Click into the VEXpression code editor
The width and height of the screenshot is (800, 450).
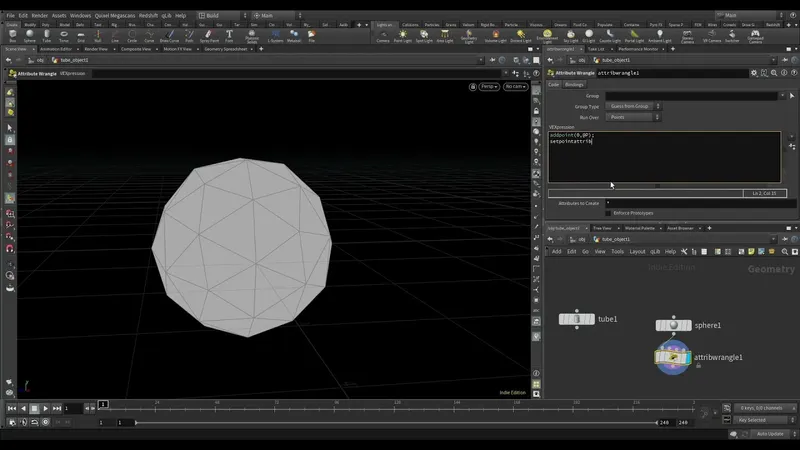[664, 157]
